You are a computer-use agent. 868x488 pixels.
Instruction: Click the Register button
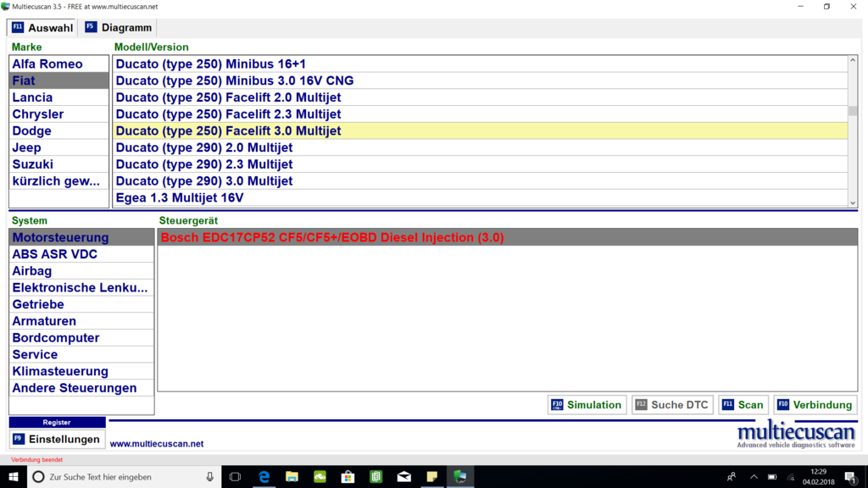[57, 422]
